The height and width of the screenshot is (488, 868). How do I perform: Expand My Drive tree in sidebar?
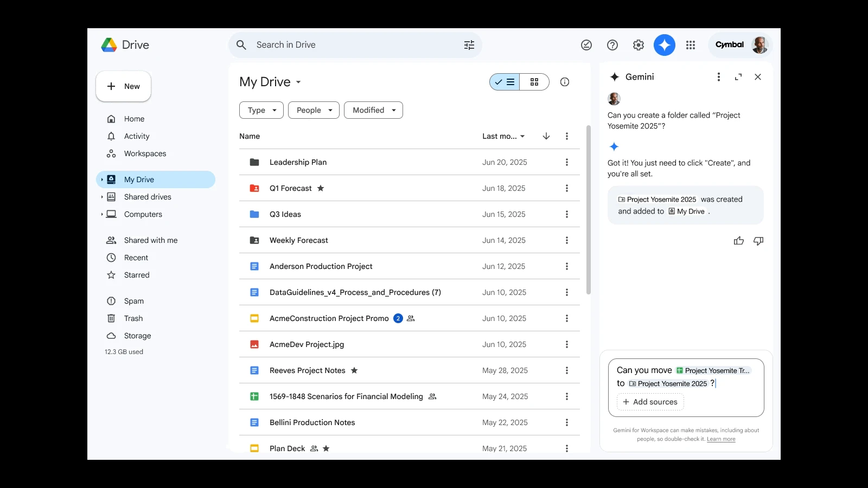tap(102, 179)
